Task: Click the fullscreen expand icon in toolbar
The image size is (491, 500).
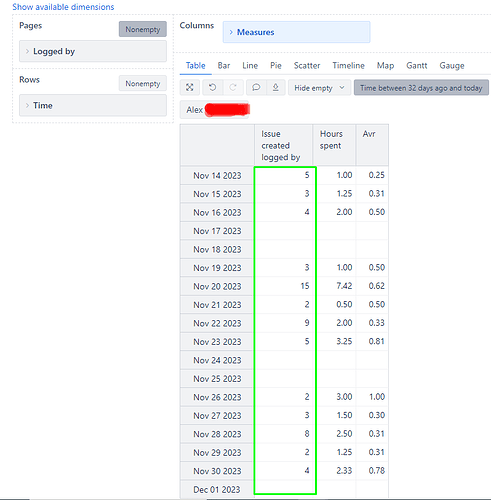Action: tap(190, 88)
